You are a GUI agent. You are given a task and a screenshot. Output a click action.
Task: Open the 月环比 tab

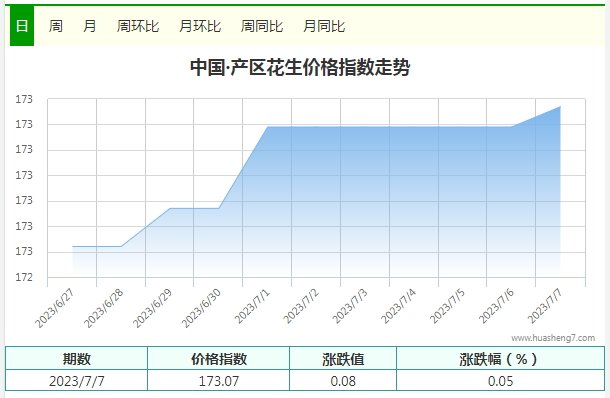point(200,26)
